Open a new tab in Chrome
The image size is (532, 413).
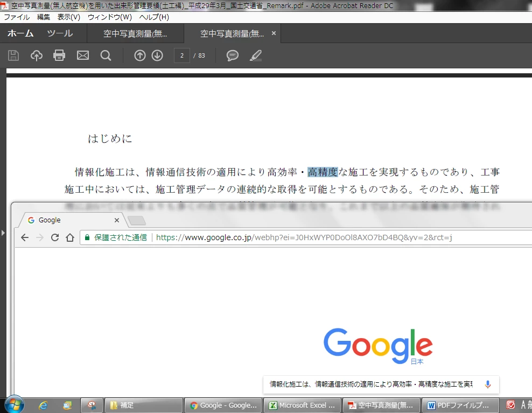tap(137, 221)
